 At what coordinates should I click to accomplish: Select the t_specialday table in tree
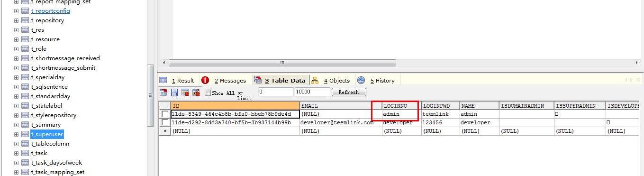tap(47, 77)
